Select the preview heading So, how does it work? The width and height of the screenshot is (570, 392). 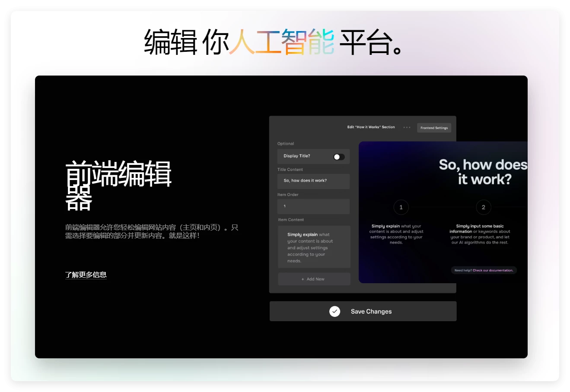pos(483,172)
